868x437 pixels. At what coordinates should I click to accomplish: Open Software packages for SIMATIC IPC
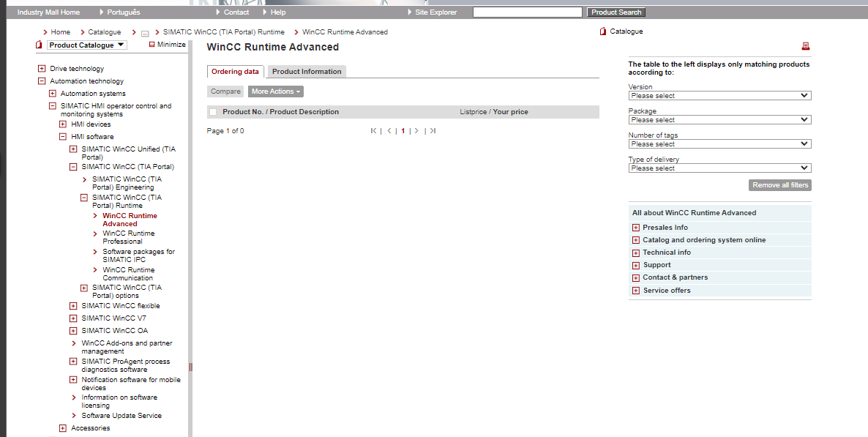[138, 255]
